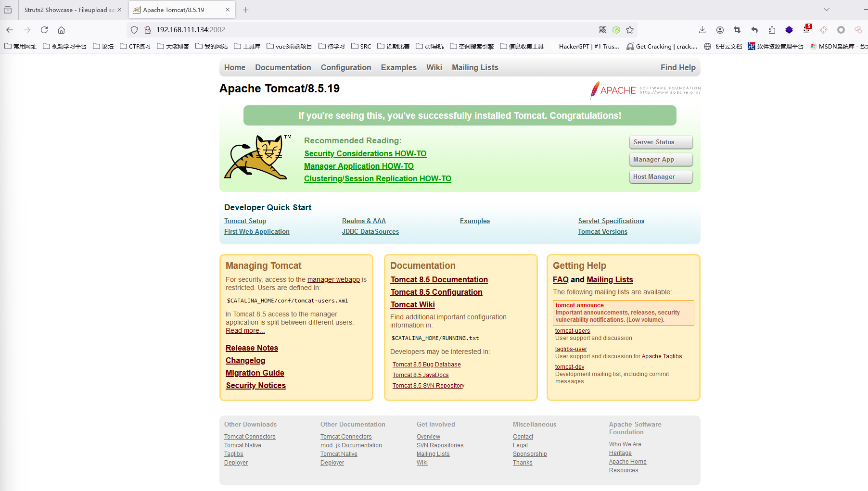
Task: Open the extensions puzzle piece icon
Action: point(772,30)
